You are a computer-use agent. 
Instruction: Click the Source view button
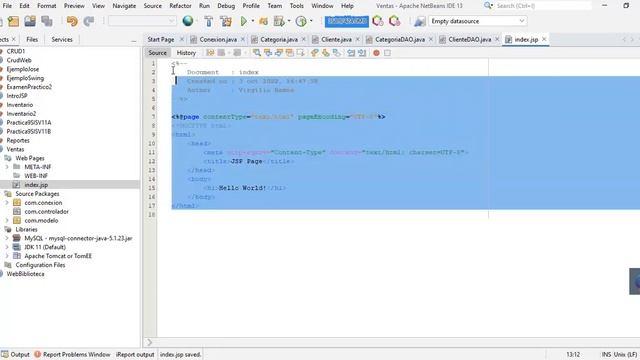pos(158,53)
